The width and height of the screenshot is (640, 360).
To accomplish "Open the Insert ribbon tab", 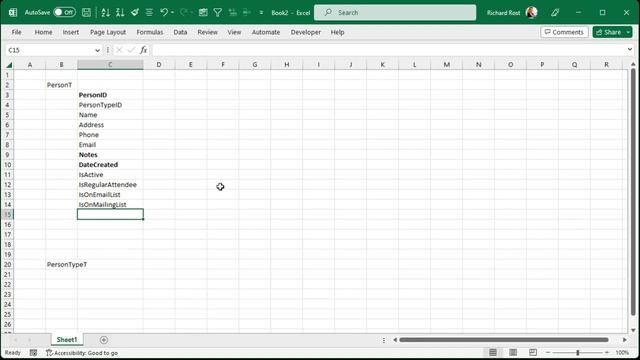I will click(71, 32).
